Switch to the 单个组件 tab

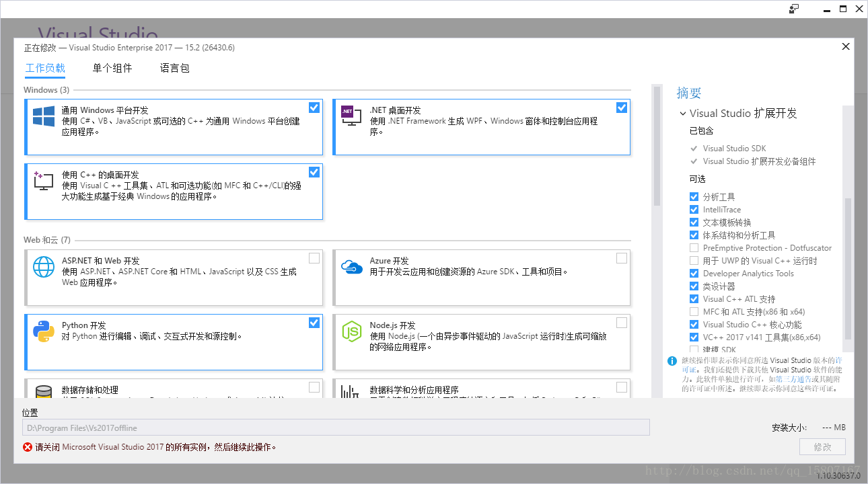[112, 68]
